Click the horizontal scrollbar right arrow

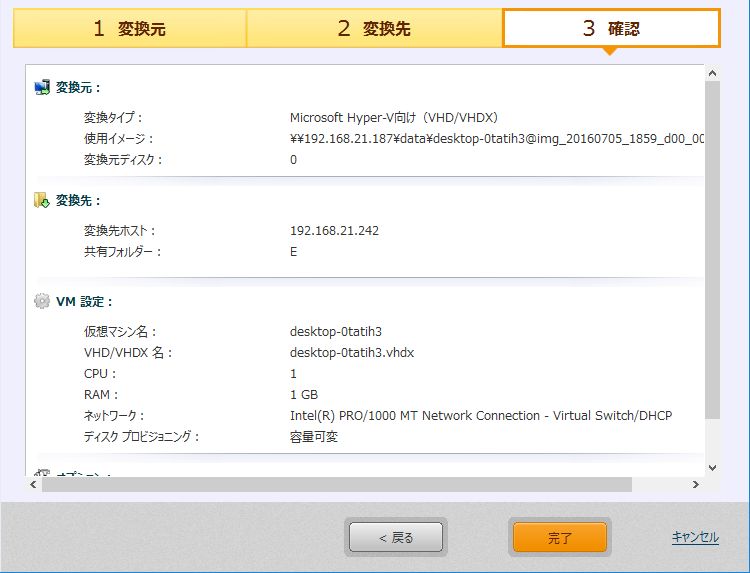click(x=696, y=485)
